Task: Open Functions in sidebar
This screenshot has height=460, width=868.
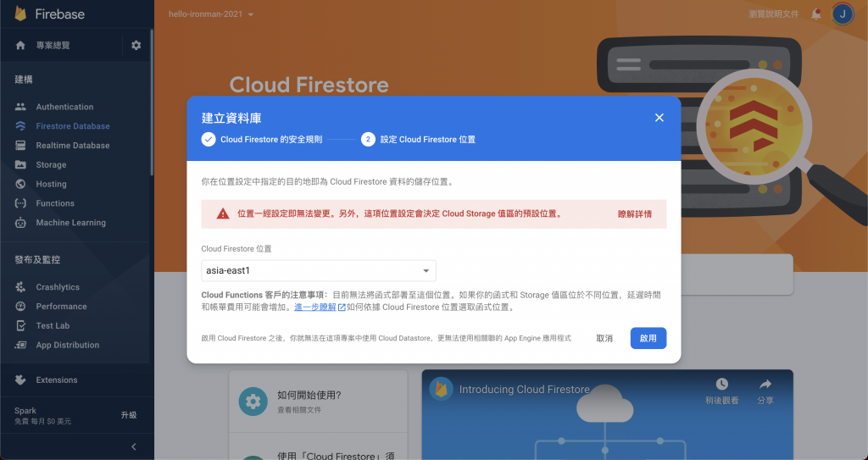Action: coord(55,203)
